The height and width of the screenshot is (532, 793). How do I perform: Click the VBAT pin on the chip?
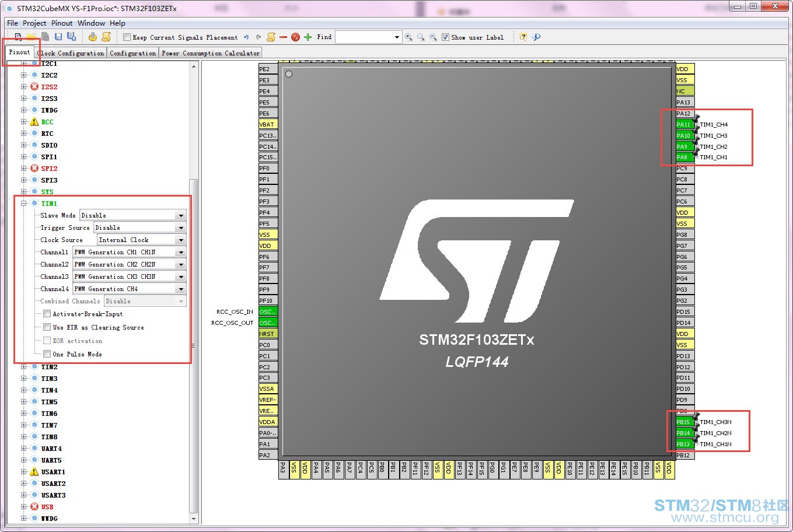click(268, 124)
